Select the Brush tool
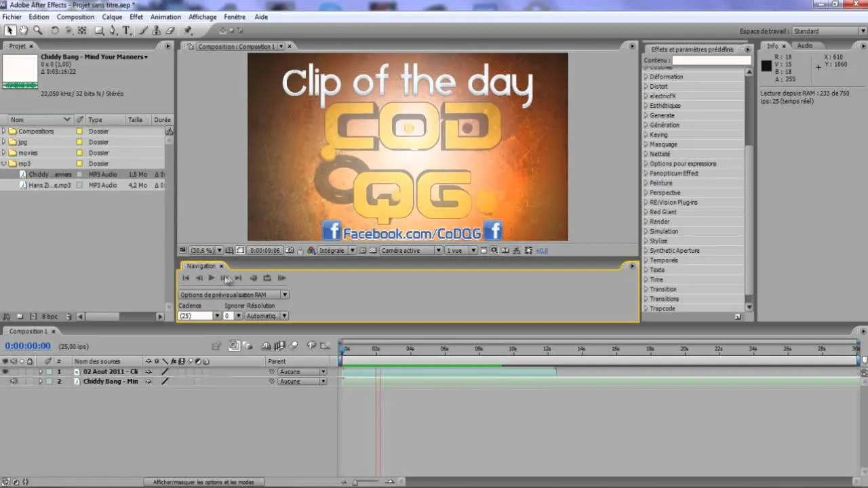 point(143,30)
